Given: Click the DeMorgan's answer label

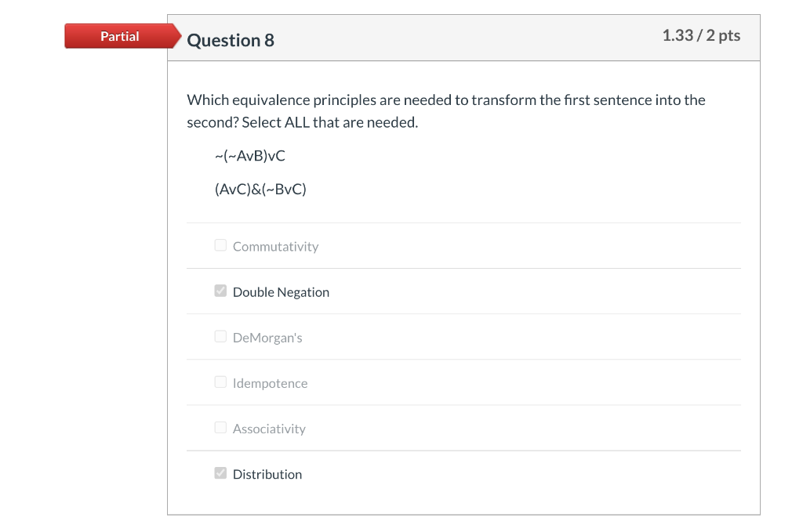Looking at the screenshot, I should pos(267,338).
